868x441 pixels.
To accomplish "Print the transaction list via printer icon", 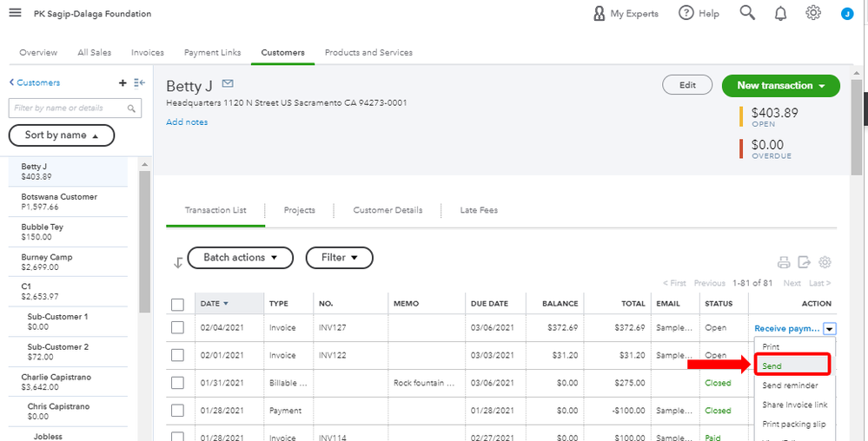I will click(x=784, y=262).
